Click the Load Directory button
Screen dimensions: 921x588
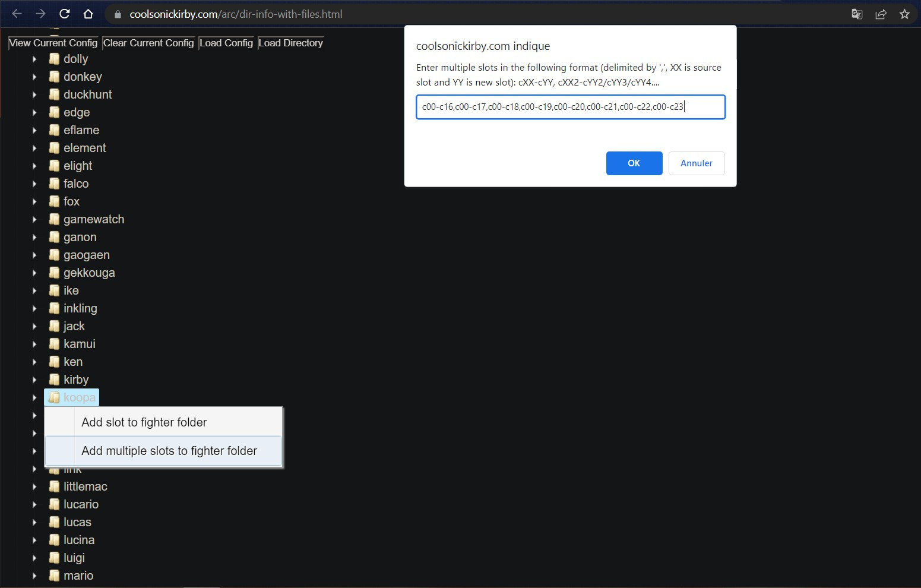pyautogui.click(x=290, y=43)
